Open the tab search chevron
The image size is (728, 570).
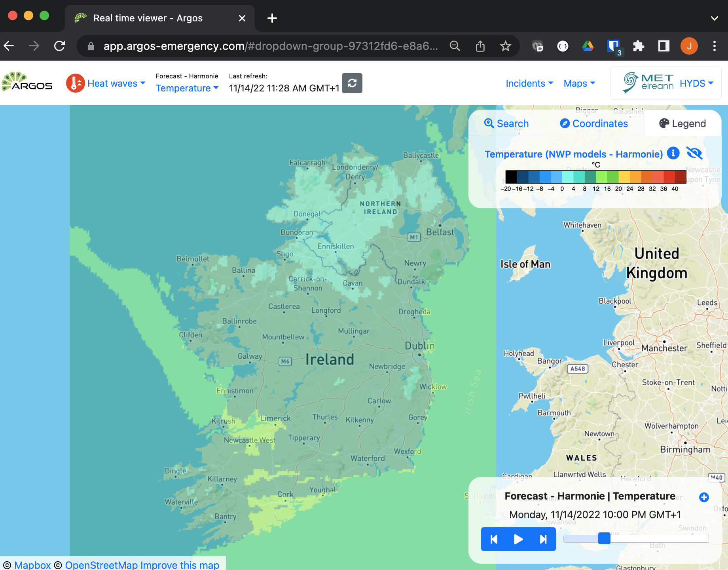tap(715, 18)
